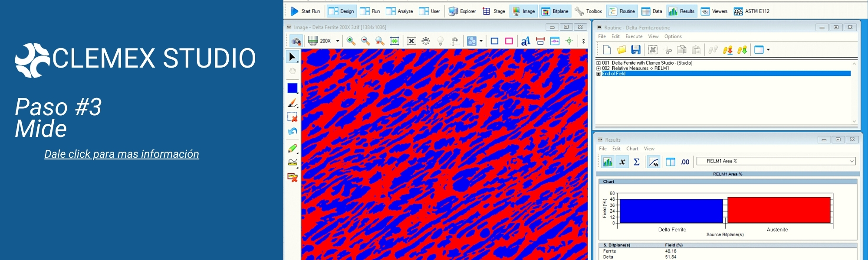Click the blue bitplane color swatch

293,88
